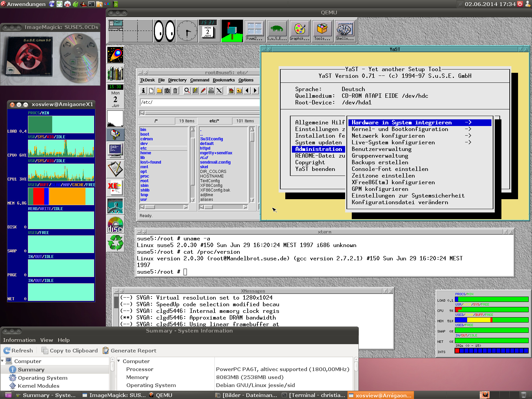
Task: Collapse the Computer tree node in sidebar
Action: tap(3, 361)
